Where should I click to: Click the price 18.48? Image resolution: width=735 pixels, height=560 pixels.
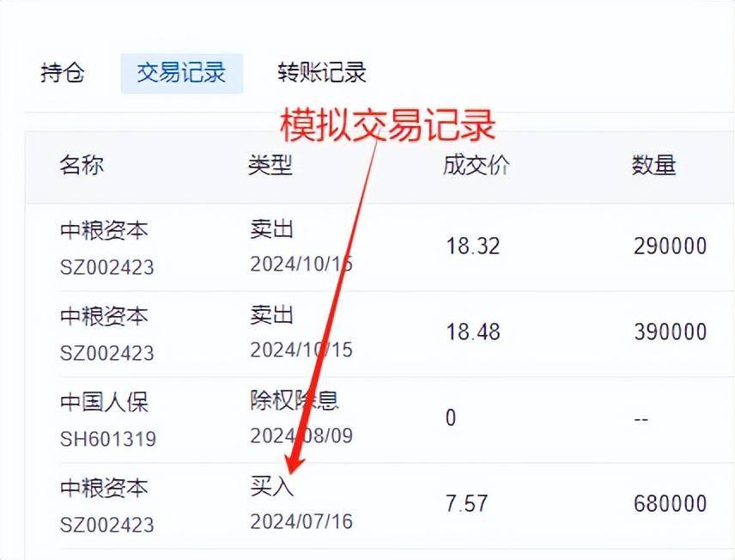click(x=473, y=332)
